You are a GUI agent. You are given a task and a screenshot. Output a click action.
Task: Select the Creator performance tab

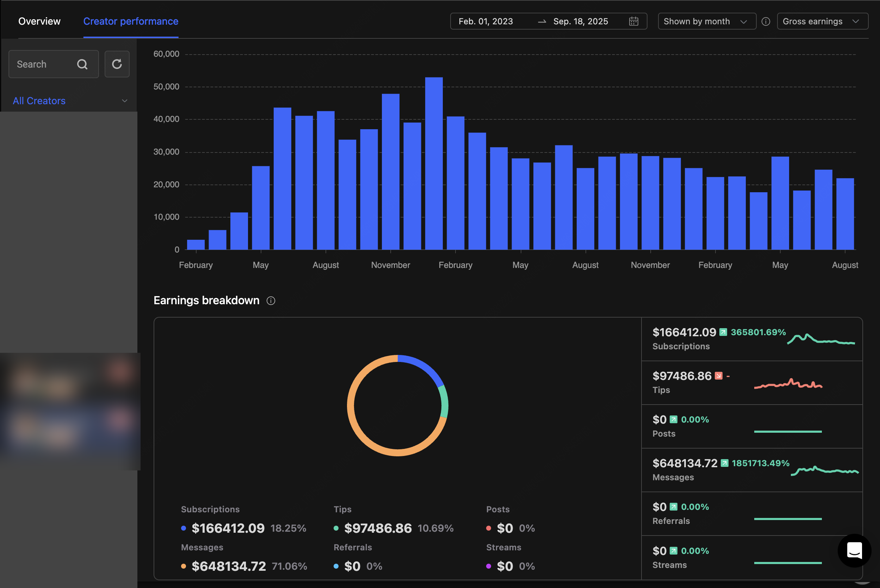tap(131, 21)
